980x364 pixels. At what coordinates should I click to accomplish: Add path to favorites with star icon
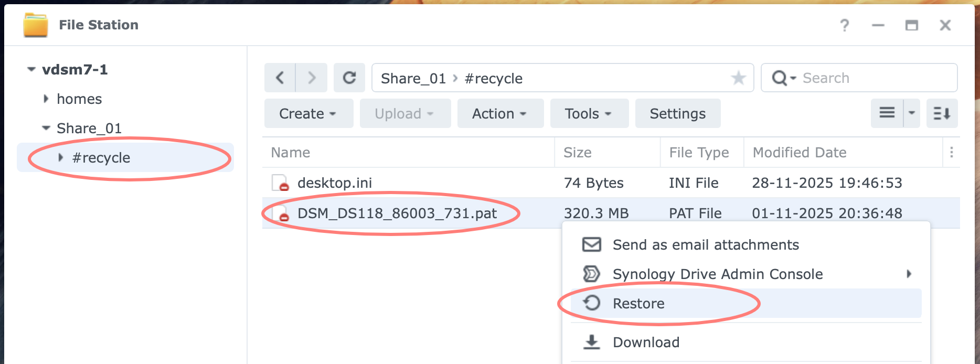point(738,78)
